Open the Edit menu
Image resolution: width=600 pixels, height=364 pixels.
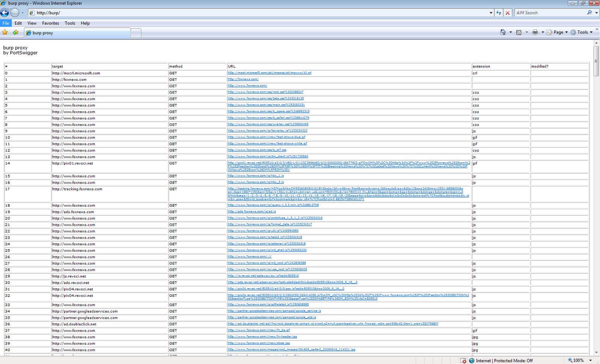18,23
